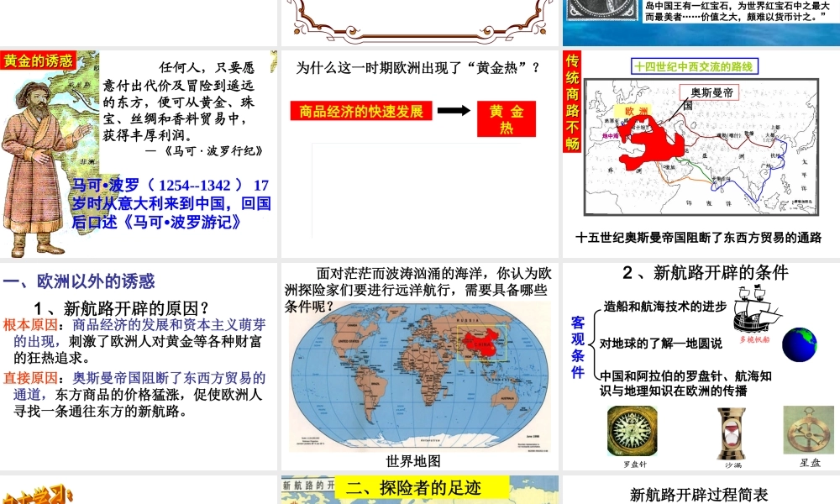Open the ornamental frame slide at top center

(420, 23)
